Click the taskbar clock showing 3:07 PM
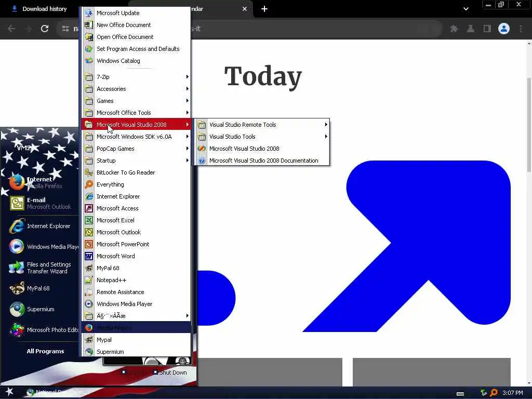This screenshot has height=399, width=532. click(513, 393)
